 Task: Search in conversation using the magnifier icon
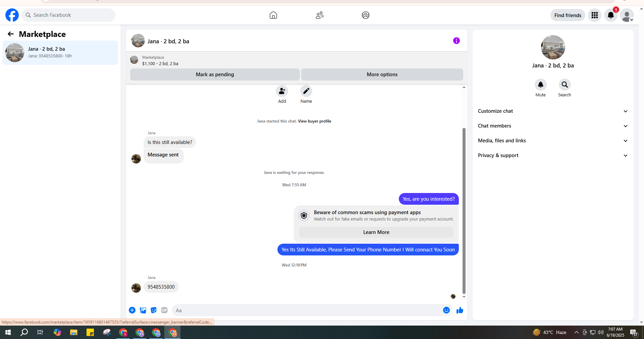565,85
